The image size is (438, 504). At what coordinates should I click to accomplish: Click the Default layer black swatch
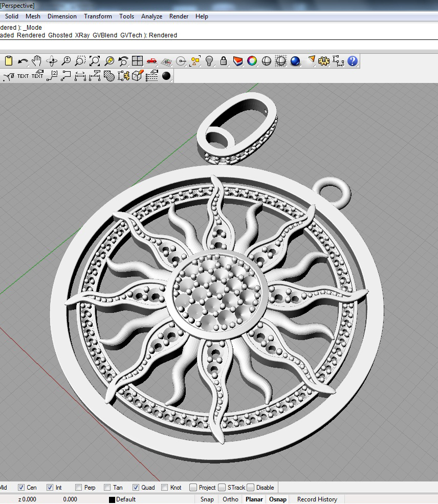tap(112, 499)
